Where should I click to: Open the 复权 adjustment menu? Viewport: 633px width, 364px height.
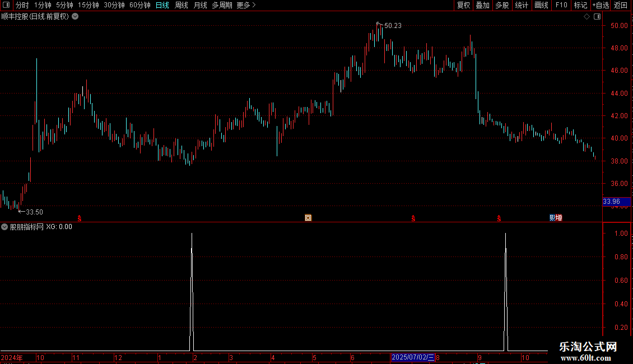[463, 5]
